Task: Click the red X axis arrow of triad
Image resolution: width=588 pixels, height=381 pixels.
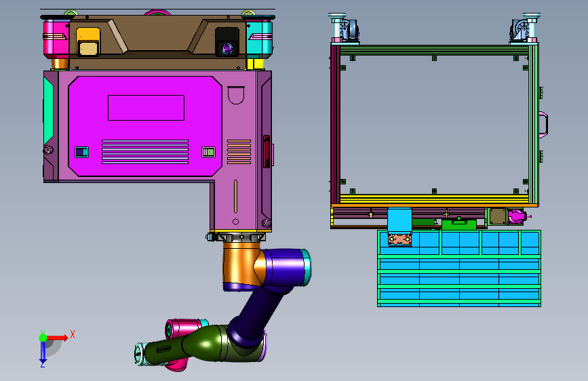Action: (x=56, y=338)
